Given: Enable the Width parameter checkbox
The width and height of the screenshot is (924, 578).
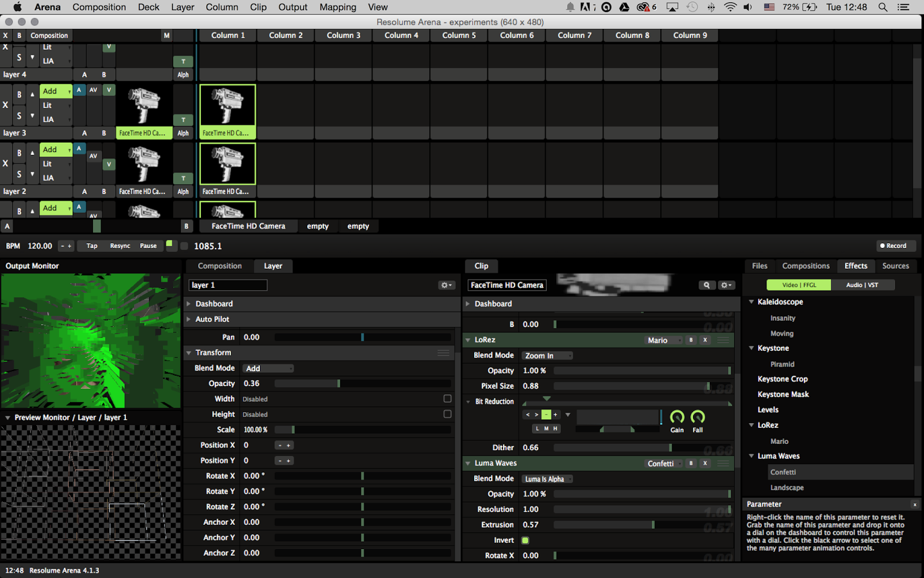Looking at the screenshot, I should [447, 399].
